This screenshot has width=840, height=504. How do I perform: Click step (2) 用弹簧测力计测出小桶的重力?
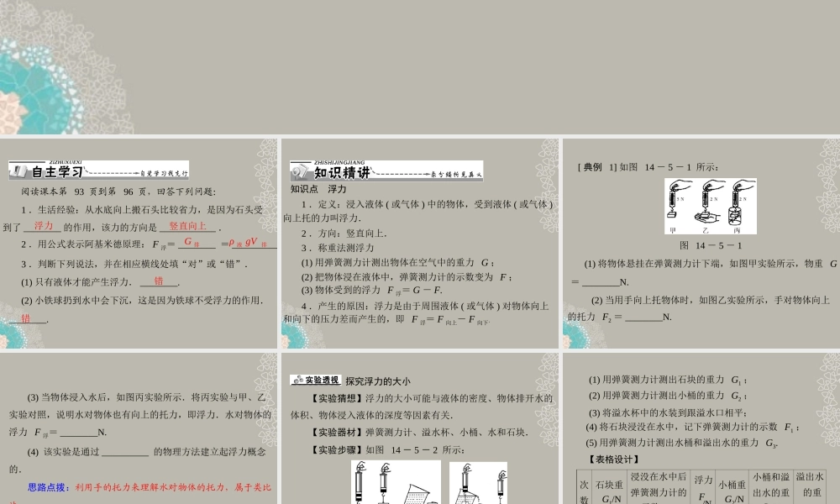(x=668, y=396)
